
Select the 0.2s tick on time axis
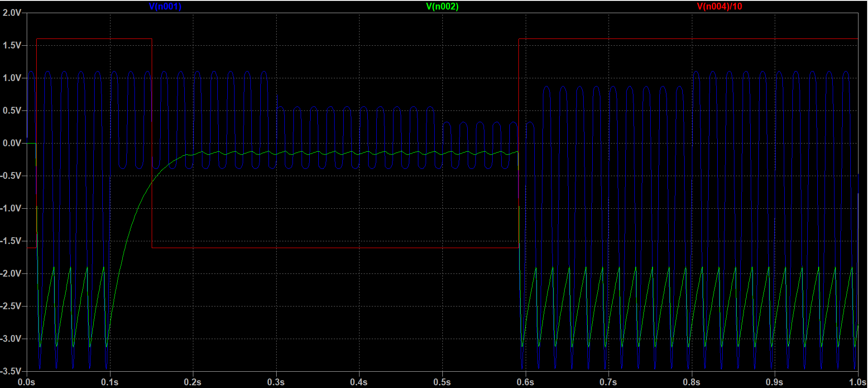pos(192,382)
